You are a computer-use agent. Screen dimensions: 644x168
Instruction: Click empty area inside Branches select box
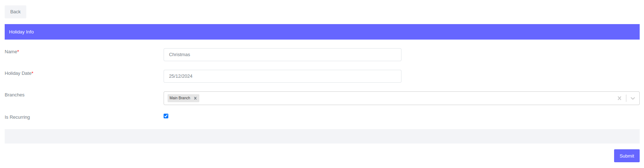click(x=396, y=98)
